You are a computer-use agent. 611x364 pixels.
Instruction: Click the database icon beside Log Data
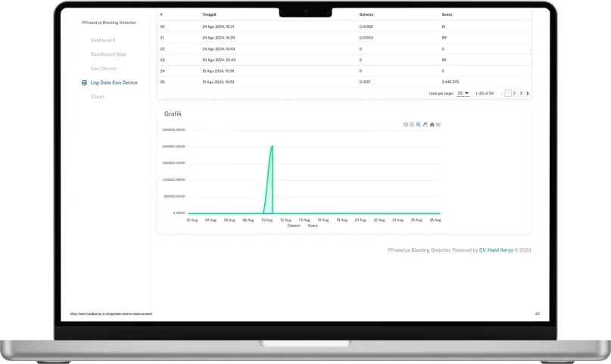pyautogui.click(x=84, y=82)
